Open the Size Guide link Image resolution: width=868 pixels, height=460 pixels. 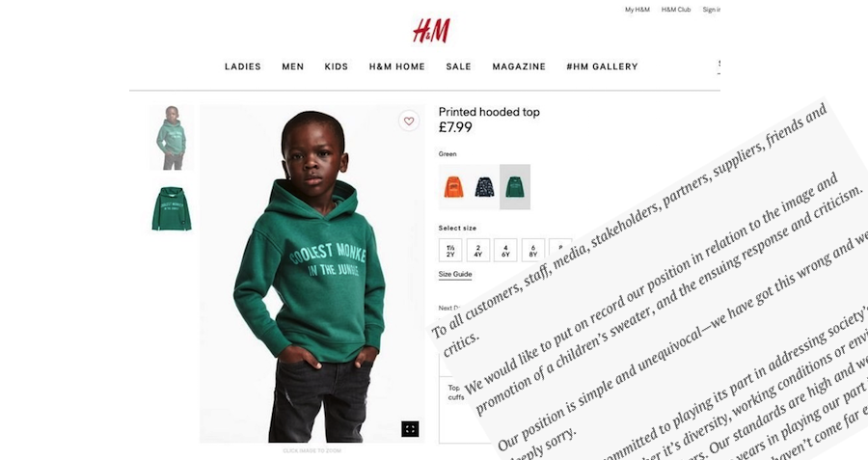point(455,275)
